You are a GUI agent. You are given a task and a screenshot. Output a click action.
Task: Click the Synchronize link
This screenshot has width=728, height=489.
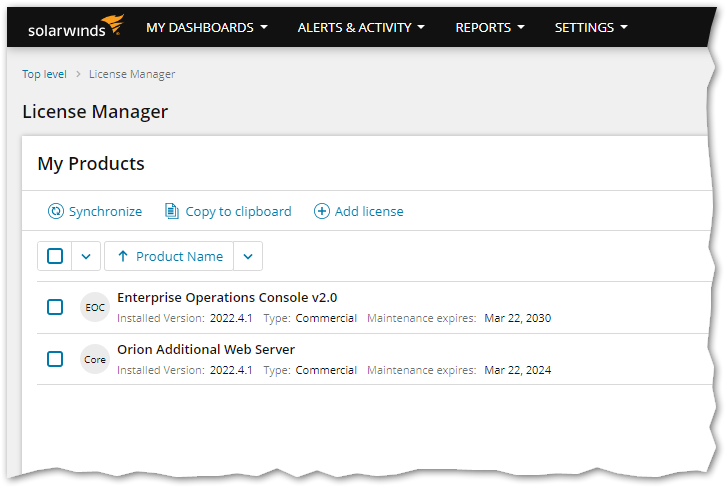click(105, 212)
